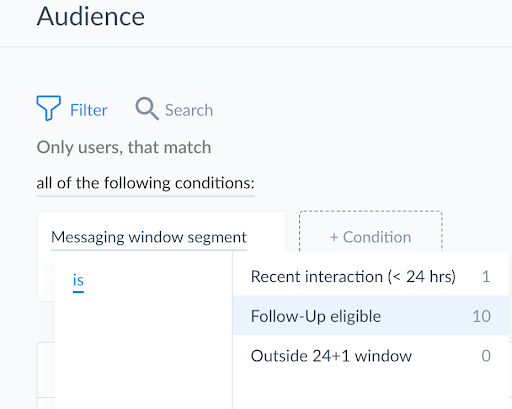This screenshot has height=409, width=512.
Task: Click the underline beneath Messaging window segment
Action: point(149,249)
